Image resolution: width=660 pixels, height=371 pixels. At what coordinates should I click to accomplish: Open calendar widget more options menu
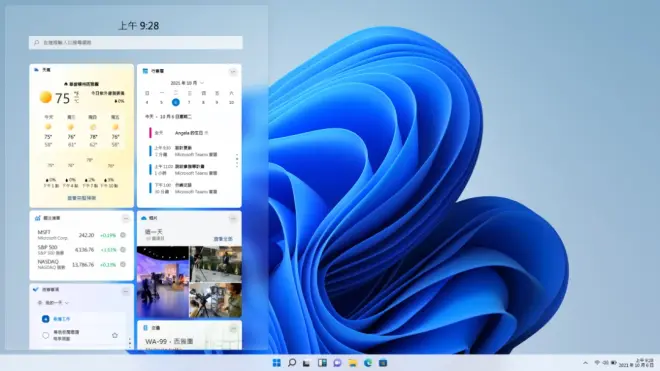coord(233,72)
